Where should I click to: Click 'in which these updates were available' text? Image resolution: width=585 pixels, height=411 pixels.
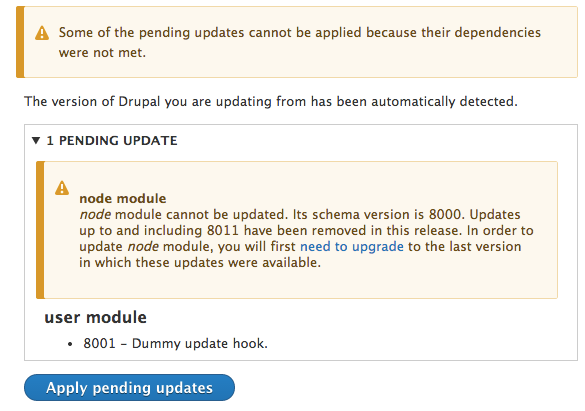[200, 263]
